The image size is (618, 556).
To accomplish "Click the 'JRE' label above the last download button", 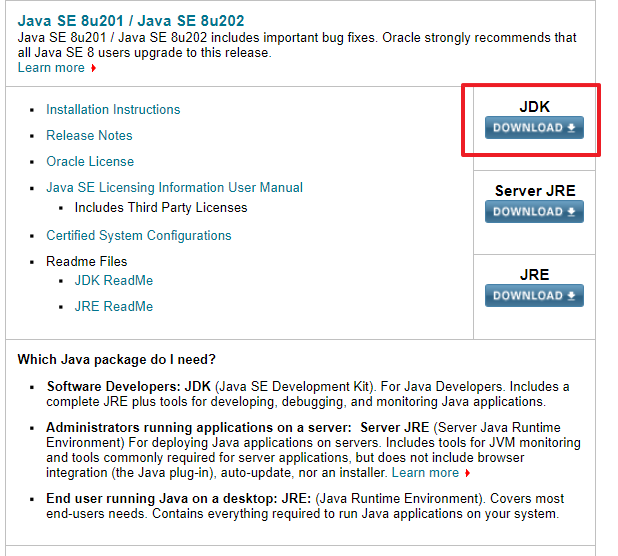I will click(x=534, y=275).
